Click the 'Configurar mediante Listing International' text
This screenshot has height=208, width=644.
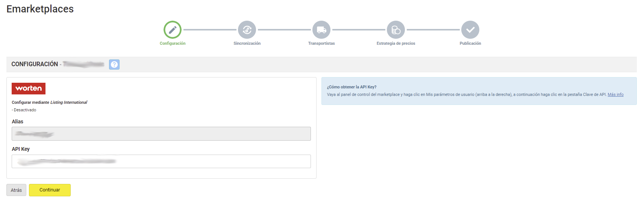pyautogui.click(x=49, y=102)
